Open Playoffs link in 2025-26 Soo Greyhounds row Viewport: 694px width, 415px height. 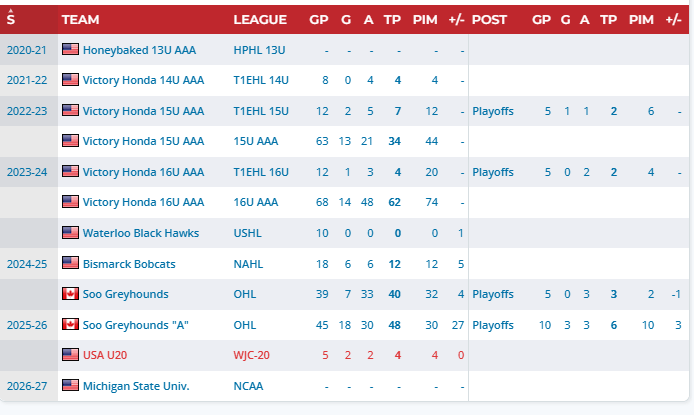point(493,325)
